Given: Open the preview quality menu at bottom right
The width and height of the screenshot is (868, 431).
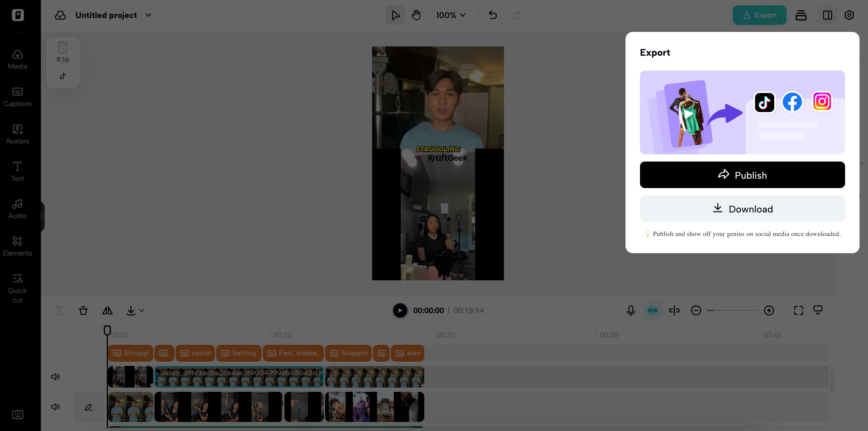Looking at the screenshot, I should (818, 310).
